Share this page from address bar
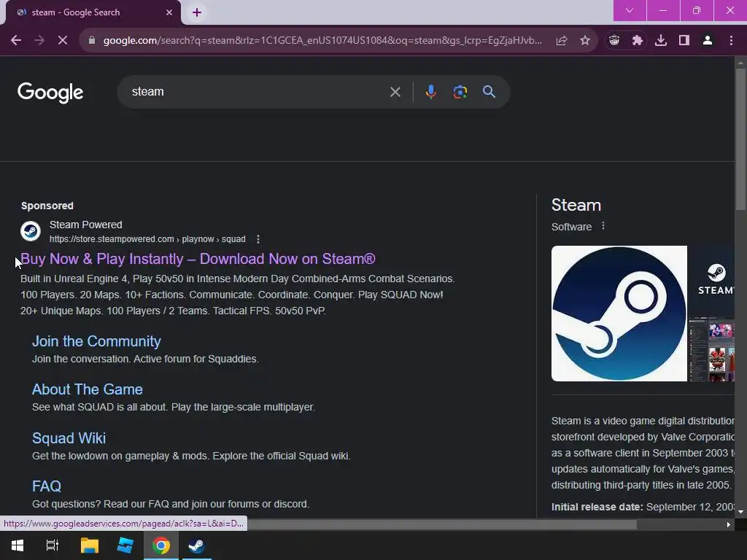Screen dimensions: 747x560 (x=562, y=41)
